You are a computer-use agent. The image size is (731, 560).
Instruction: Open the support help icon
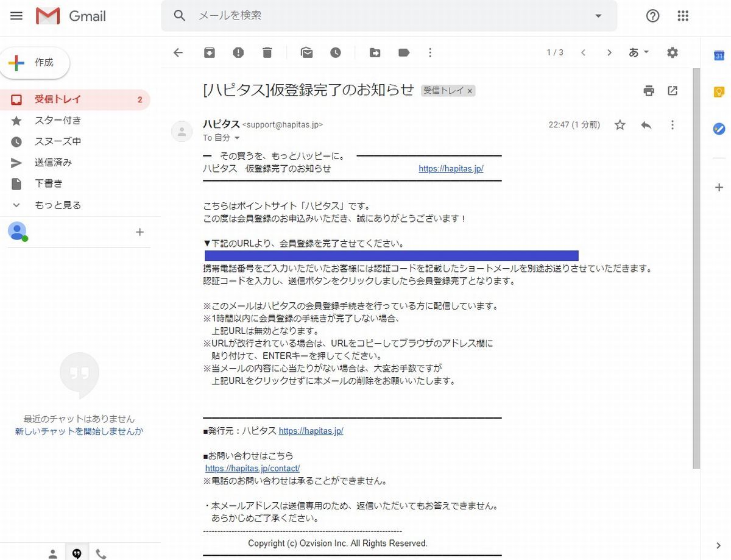[653, 16]
